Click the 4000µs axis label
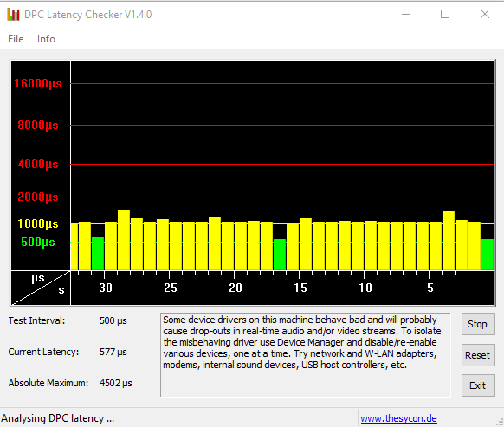Screen dimensions: 504x427 38,165
